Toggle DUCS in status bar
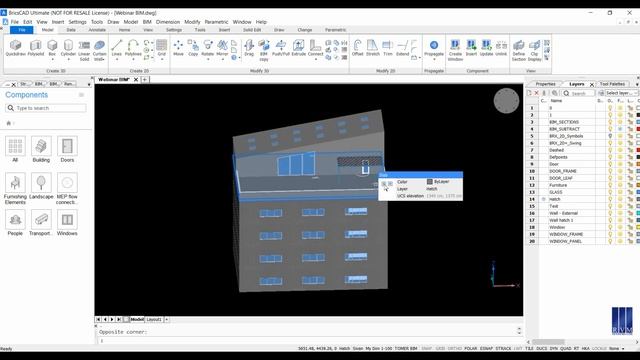Image resolution: width=640 pixels, height=360 pixels. pos(542,349)
